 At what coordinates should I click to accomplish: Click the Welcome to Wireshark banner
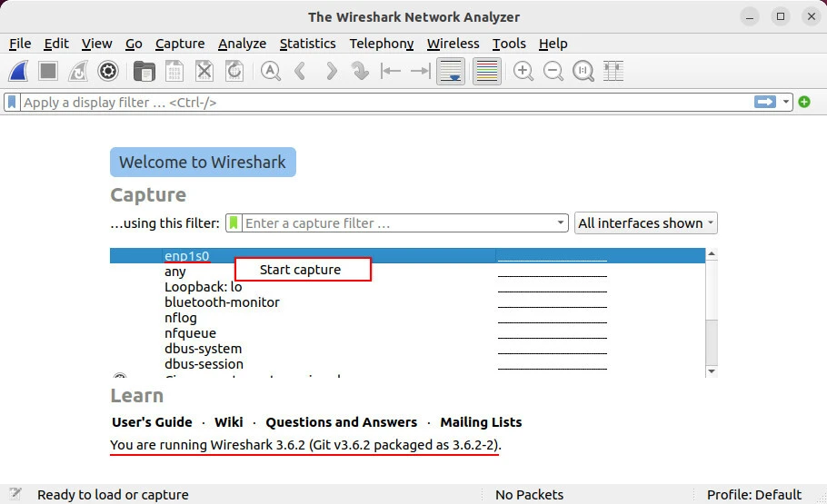203,162
